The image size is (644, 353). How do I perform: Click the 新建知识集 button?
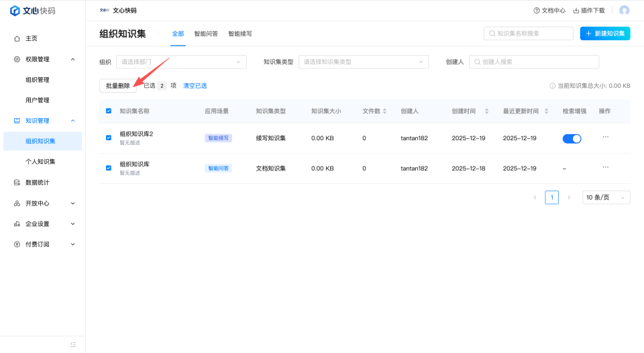[x=604, y=34]
